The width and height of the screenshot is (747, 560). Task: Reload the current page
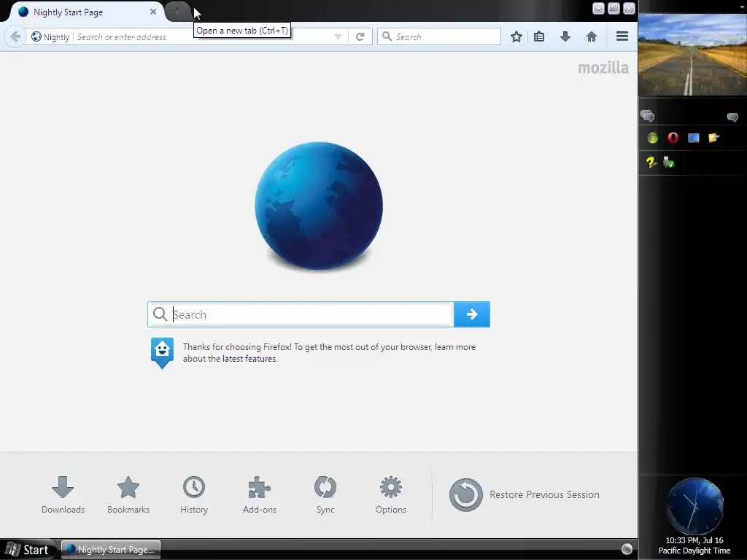pyautogui.click(x=360, y=36)
